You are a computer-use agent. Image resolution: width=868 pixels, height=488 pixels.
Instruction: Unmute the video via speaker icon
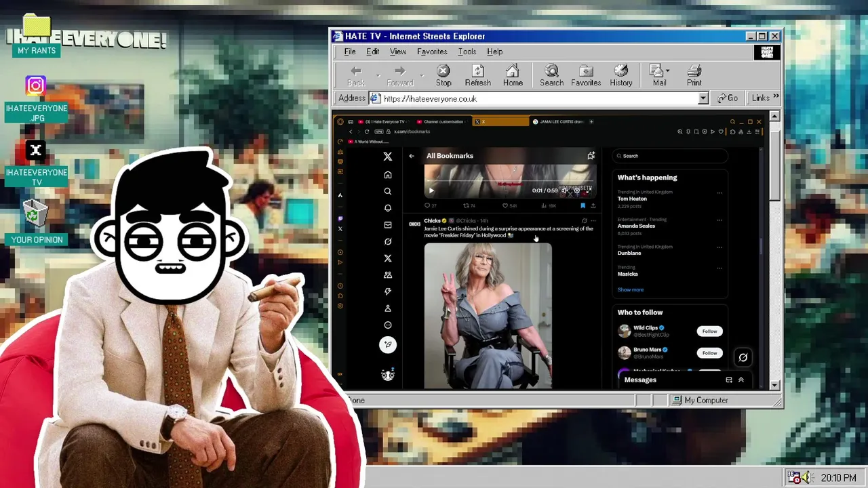pos(564,190)
